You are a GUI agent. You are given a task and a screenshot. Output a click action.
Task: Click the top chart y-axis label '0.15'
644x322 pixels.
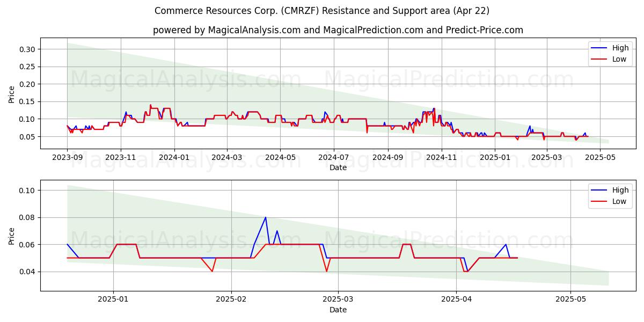pyautogui.click(x=26, y=101)
